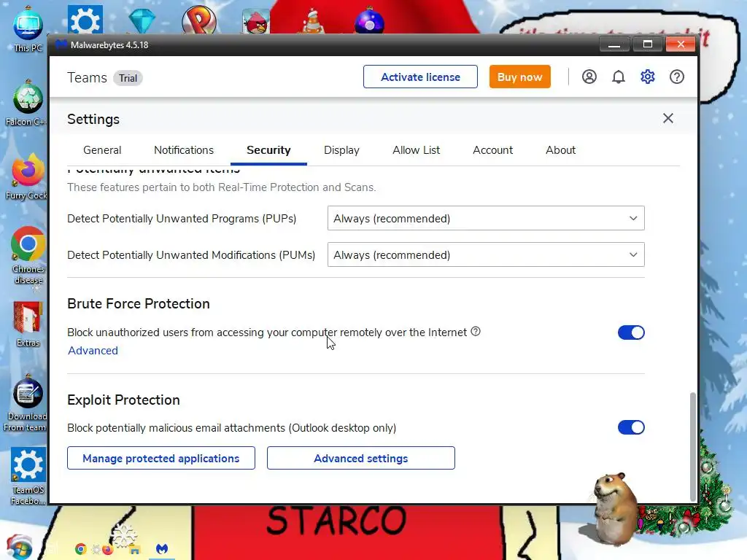Open the Chrome desktop shortcut
The width and height of the screenshot is (747, 560).
click(x=28, y=255)
